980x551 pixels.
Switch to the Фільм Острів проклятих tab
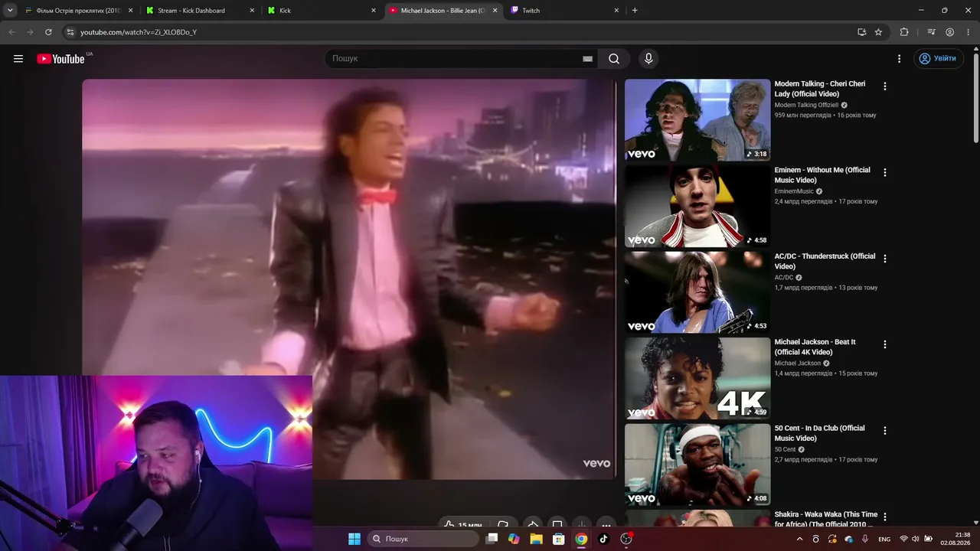pyautogui.click(x=79, y=11)
